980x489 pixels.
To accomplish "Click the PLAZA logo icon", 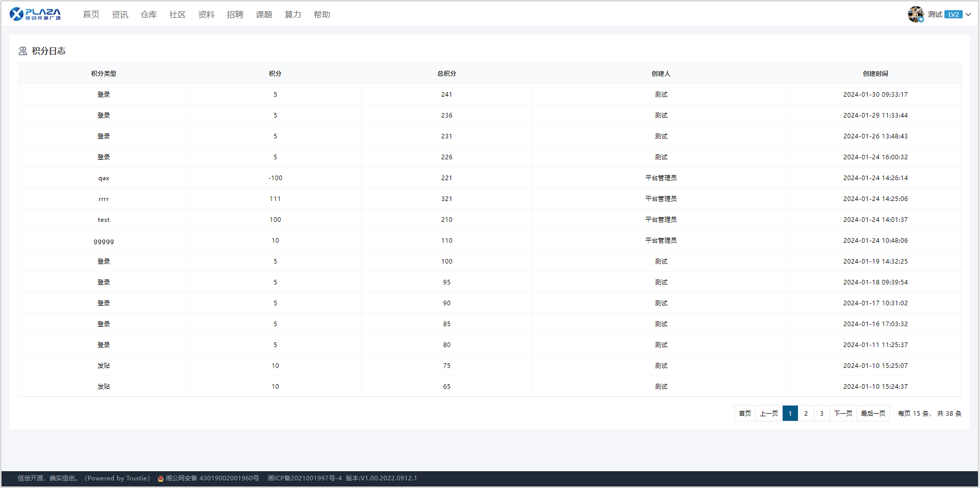I will point(35,14).
